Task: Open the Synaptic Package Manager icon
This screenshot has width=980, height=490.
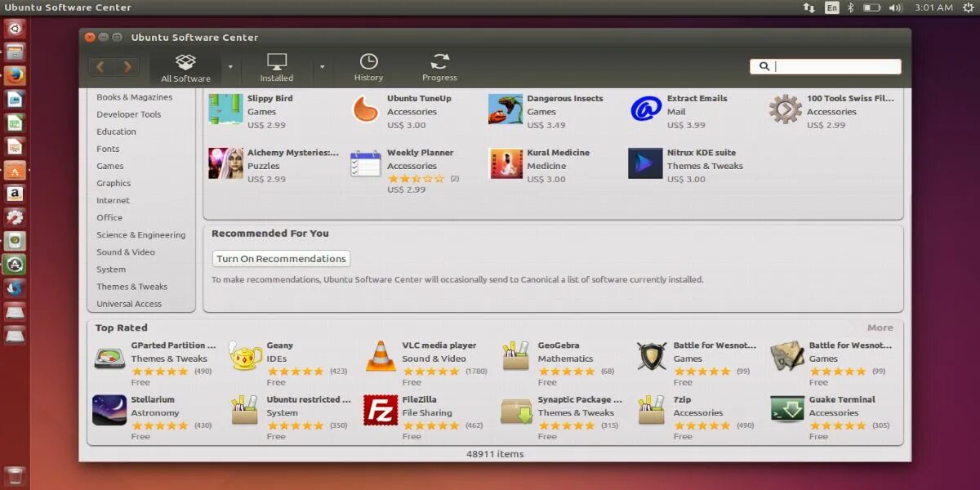Action: [x=516, y=411]
